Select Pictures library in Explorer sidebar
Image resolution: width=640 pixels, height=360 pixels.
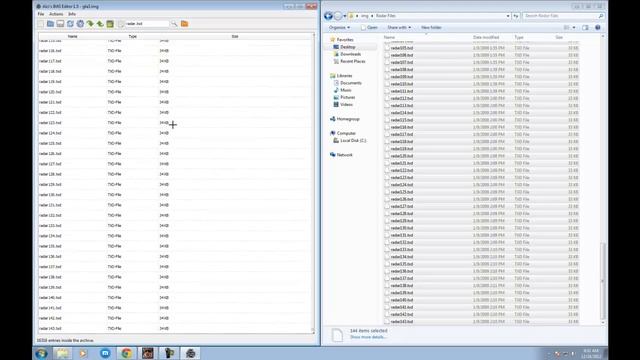point(347,97)
